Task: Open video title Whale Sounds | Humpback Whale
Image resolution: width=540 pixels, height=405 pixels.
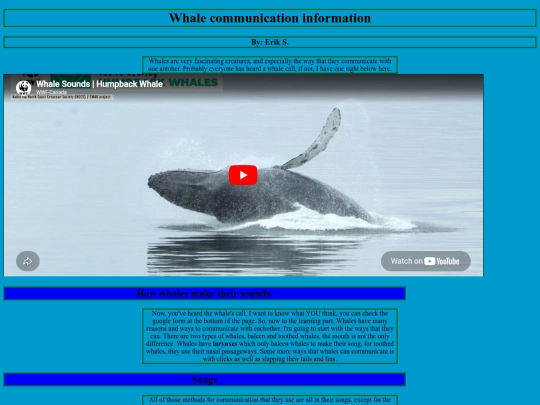Action: click(99, 84)
